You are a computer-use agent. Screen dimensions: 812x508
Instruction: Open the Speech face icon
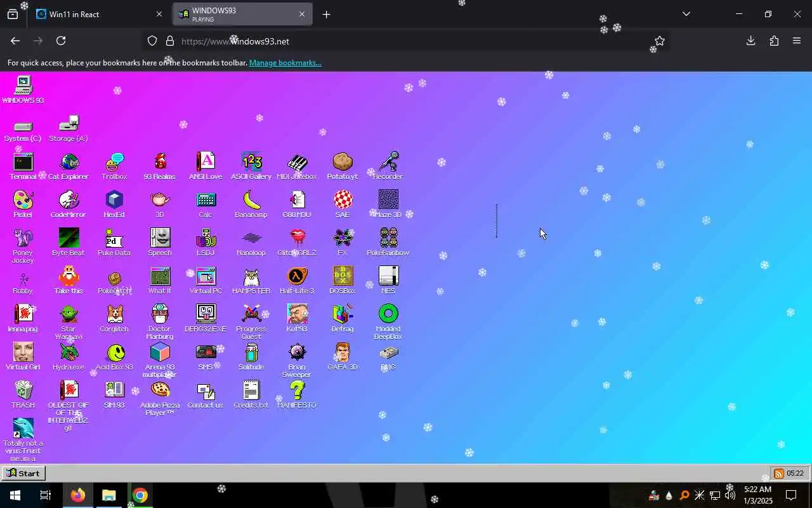point(160,243)
